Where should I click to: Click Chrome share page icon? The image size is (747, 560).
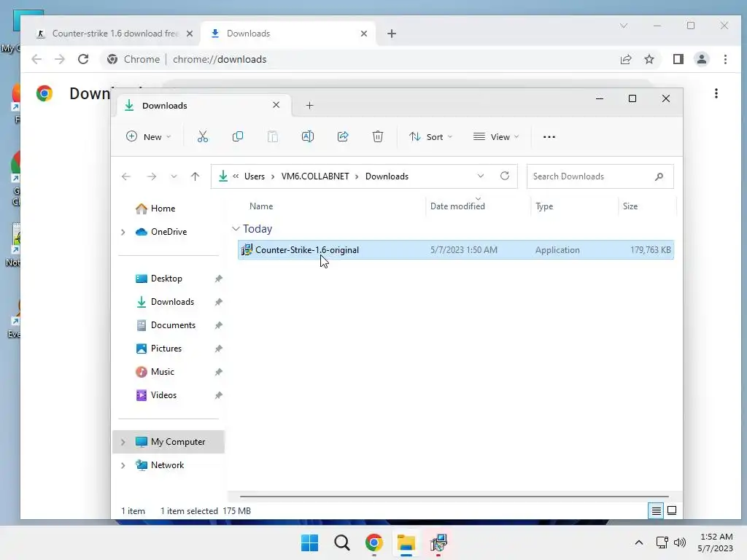[x=625, y=59]
